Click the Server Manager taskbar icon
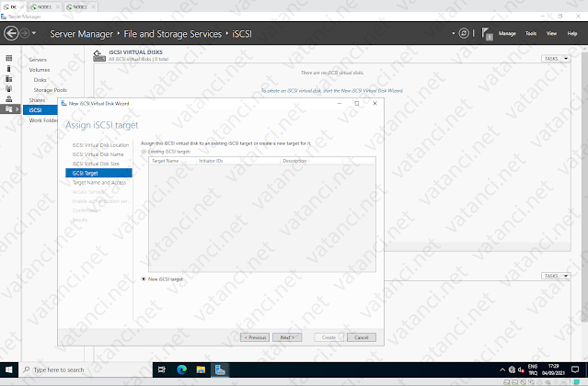 220,369
